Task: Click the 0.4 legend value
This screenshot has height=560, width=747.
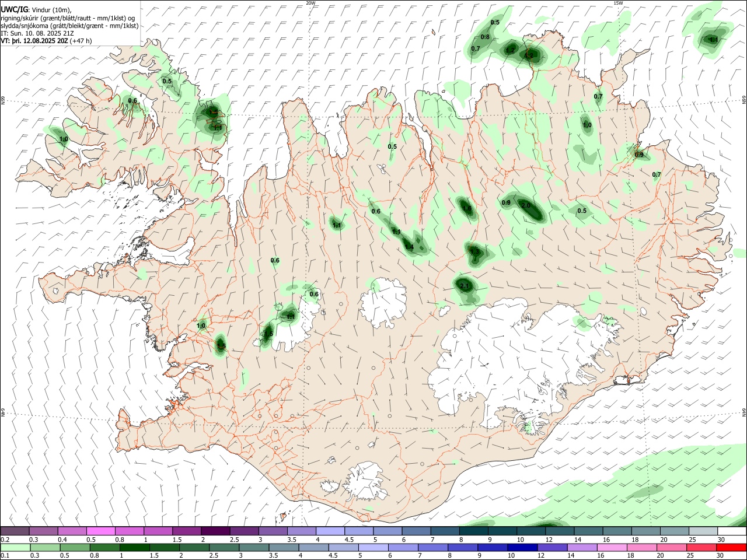Action: [x=62, y=540]
